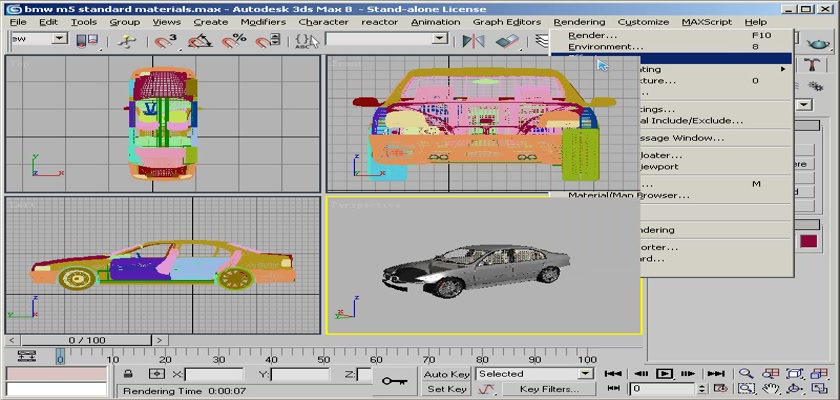
Task: Toggle the selection lock padlock icon
Action: tap(128, 374)
